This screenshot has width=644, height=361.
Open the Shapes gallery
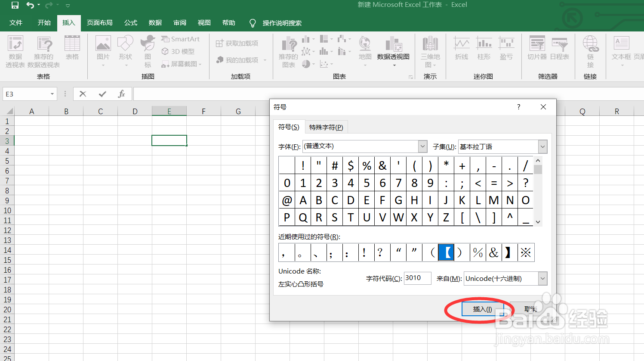[126, 51]
